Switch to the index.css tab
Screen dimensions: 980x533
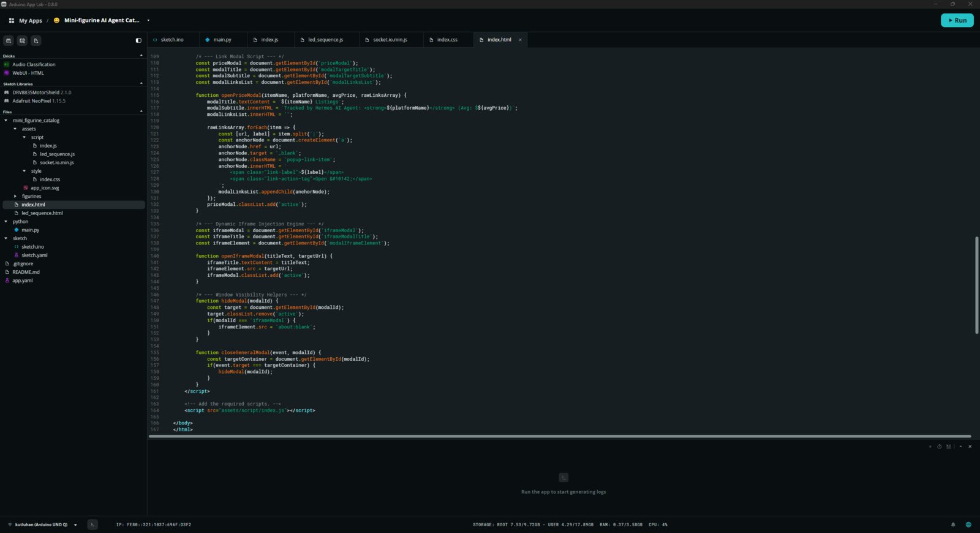click(x=447, y=40)
